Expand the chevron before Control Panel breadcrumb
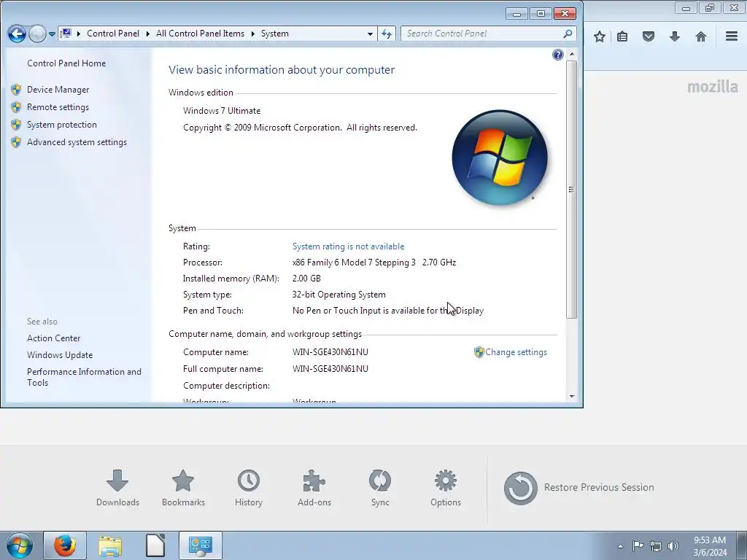 pos(79,34)
